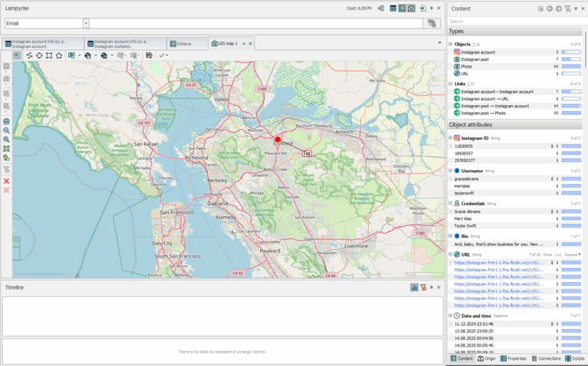Viewport: 588px width, 366px height.
Task: Click the add location pin icon
Action: [6, 158]
